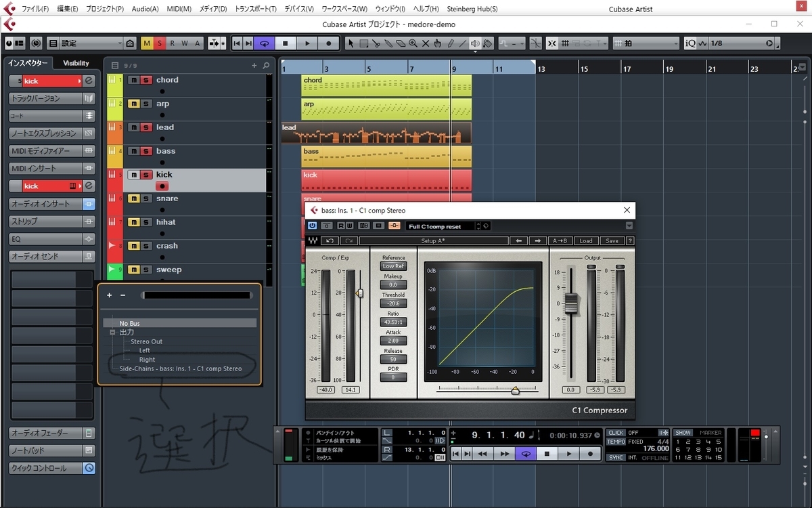Select the Object Selection arrow tool
Viewport: 812px width, 508px height.
[351, 43]
